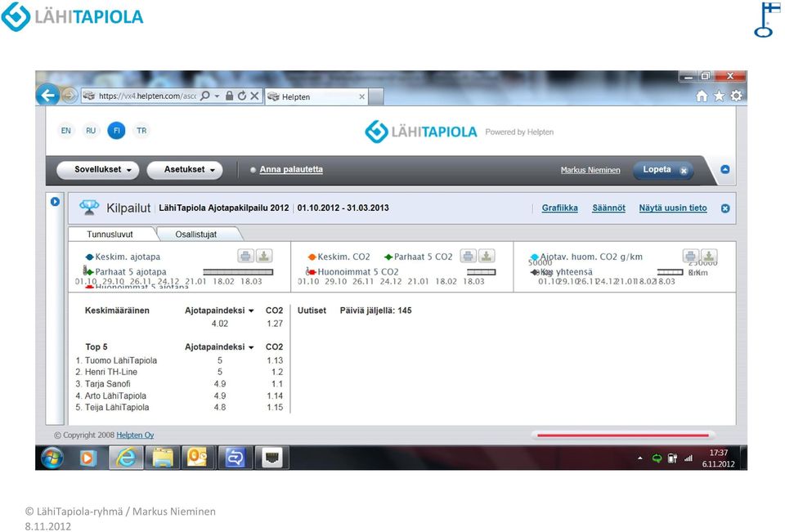Select the FI language option

point(116,131)
